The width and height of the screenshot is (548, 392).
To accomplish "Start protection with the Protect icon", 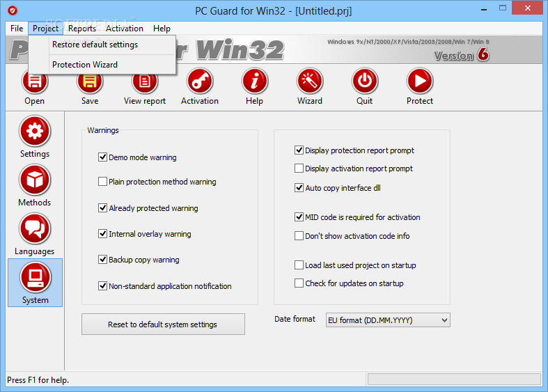I will [x=420, y=81].
